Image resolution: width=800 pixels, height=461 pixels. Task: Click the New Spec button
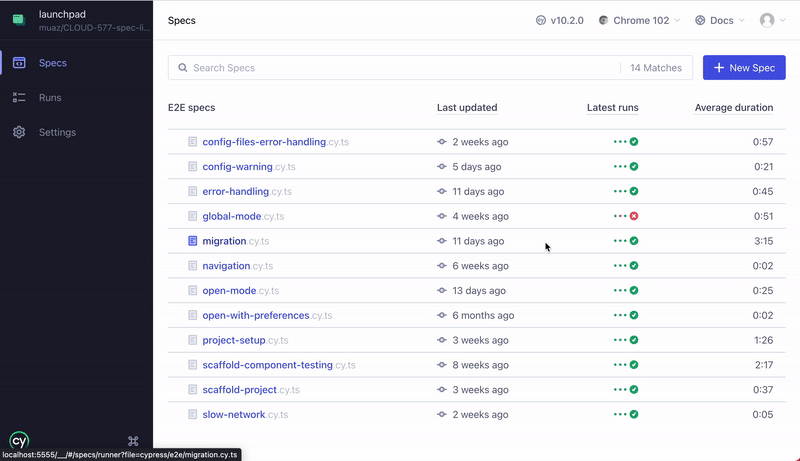click(744, 68)
